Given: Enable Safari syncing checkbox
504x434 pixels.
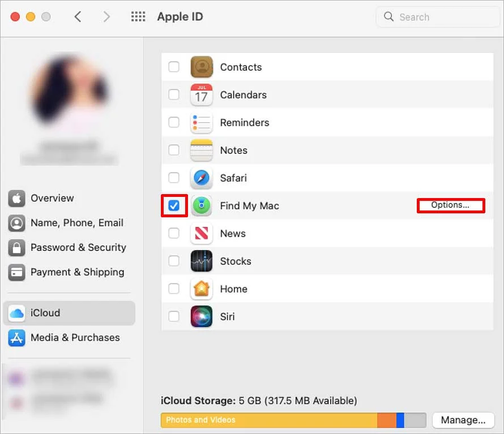Looking at the screenshot, I should point(174,178).
